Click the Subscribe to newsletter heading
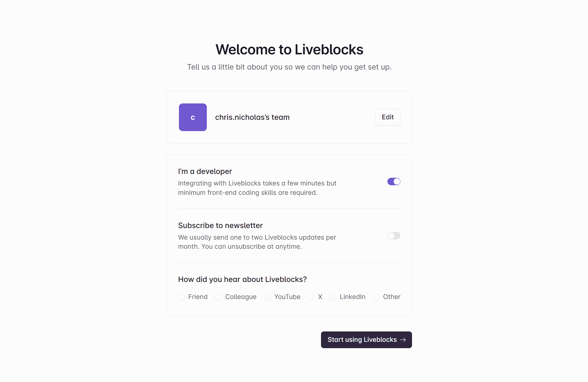588x382 pixels. coord(220,225)
